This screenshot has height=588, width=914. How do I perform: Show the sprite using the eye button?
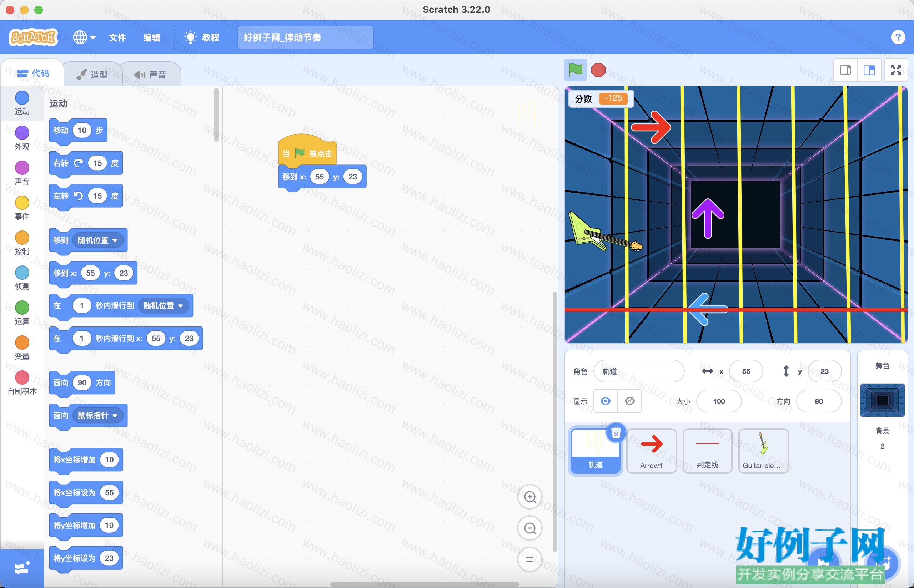click(606, 401)
